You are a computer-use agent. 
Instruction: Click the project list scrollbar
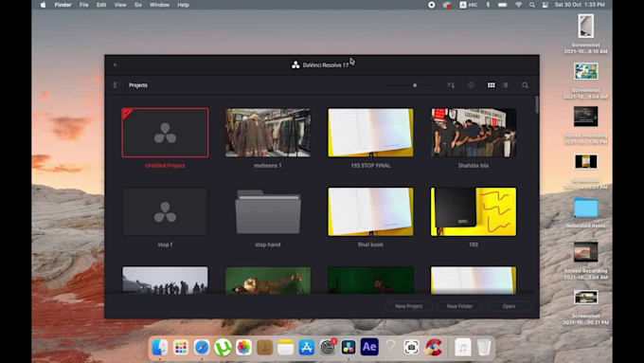pos(536,105)
